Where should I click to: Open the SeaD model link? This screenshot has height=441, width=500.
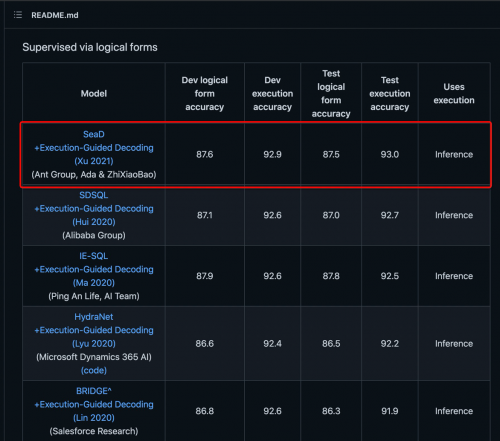(94, 134)
